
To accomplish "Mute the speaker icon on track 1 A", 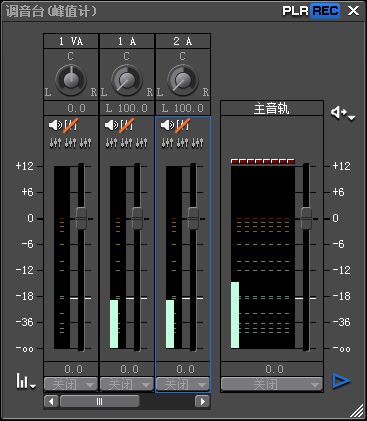I will pos(111,125).
